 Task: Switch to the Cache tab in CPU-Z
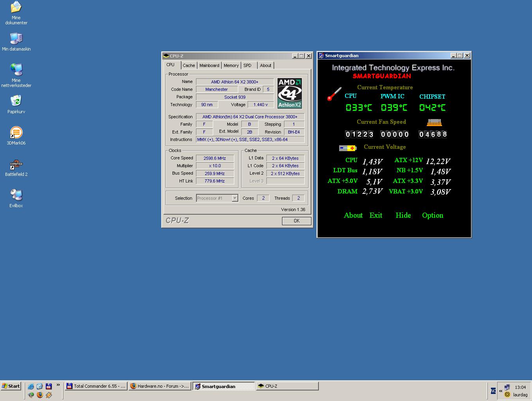pos(189,65)
